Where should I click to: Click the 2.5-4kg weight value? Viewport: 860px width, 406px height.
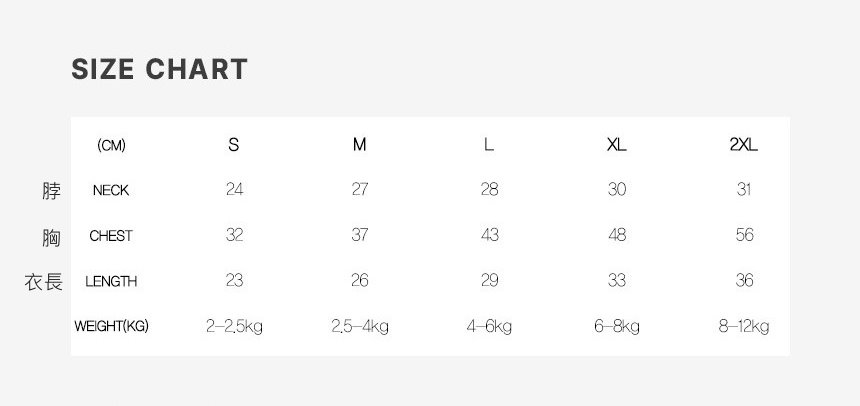pyautogui.click(x=360, y=326)
